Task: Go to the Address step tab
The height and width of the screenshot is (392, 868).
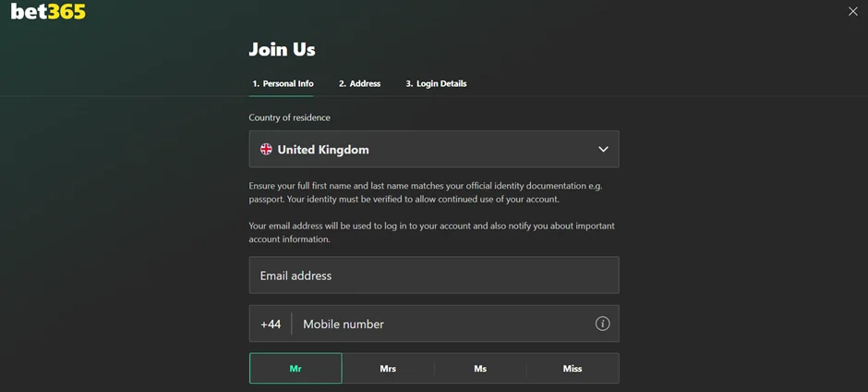Action: pyautogui.click(x=359, y=83)
